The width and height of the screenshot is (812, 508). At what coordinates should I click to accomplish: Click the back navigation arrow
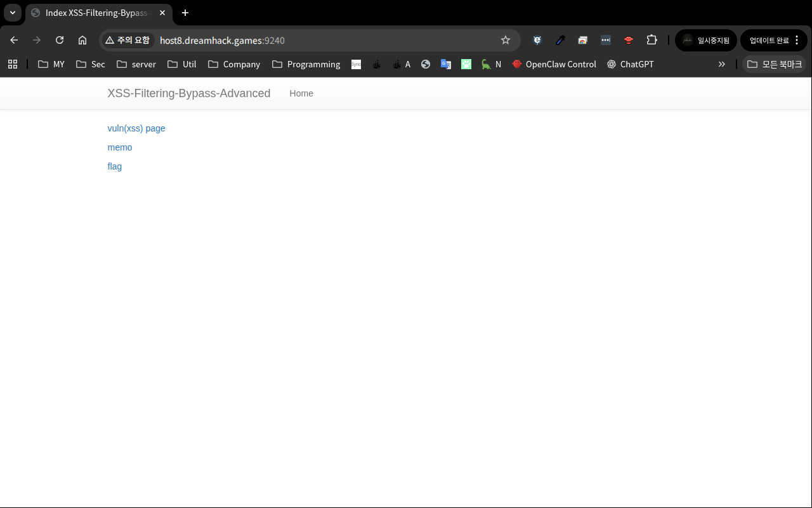pyautogui.click(x=14, y=40)
